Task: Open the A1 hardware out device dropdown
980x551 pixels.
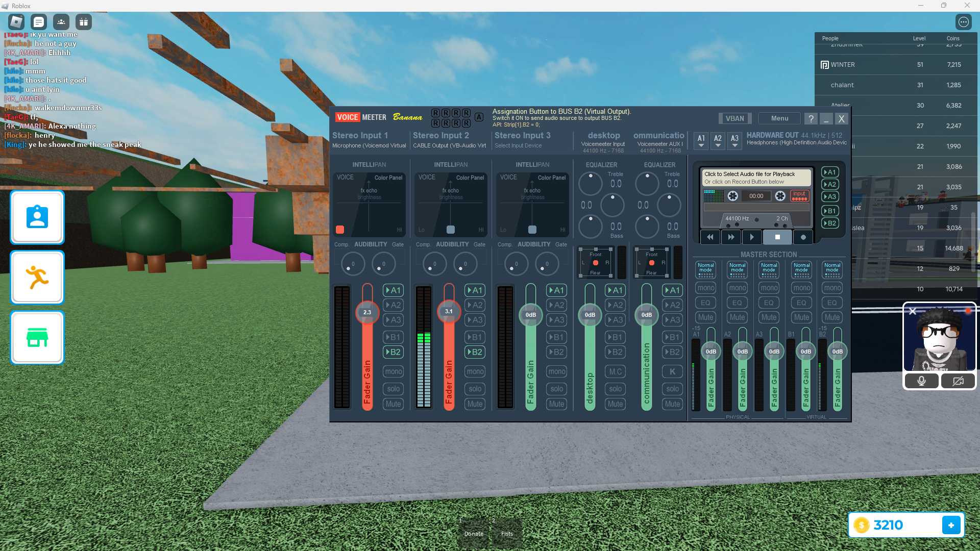Action: 701,141
